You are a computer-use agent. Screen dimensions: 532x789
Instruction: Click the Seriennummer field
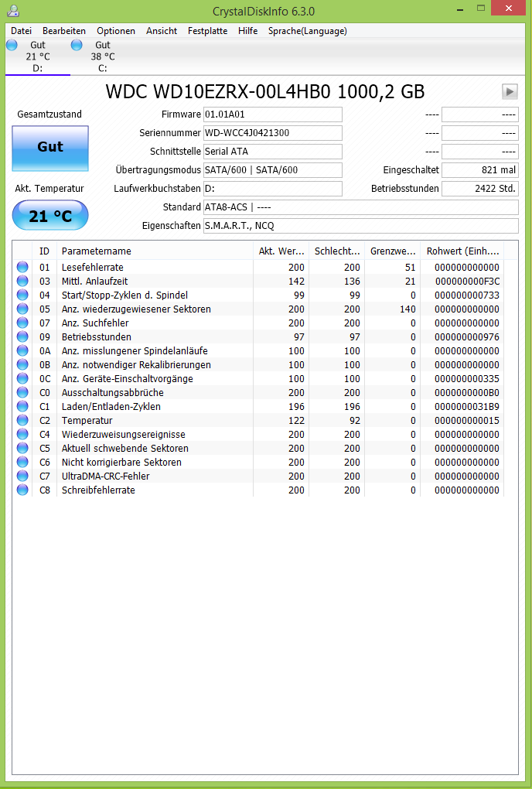tap(272, 133)
